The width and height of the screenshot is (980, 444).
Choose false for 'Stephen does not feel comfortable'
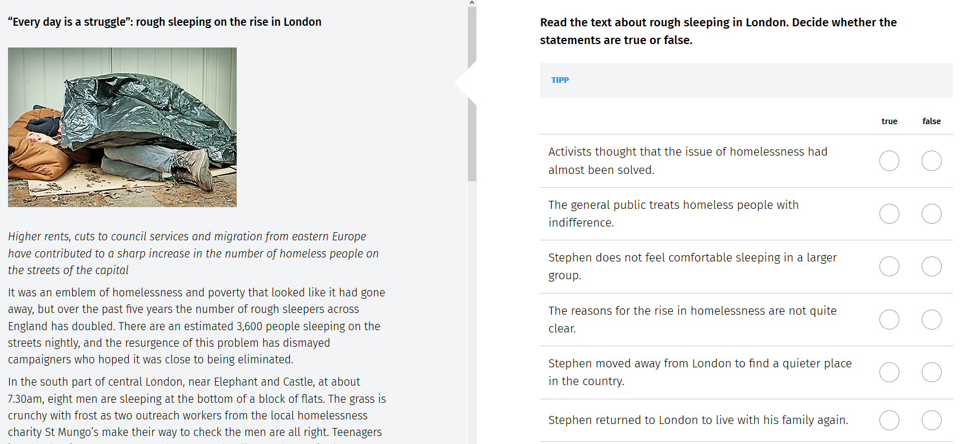(x=931, y=267)
